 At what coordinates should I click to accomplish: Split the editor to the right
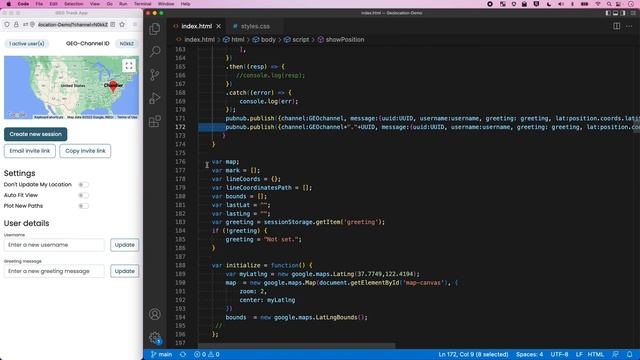616,26
